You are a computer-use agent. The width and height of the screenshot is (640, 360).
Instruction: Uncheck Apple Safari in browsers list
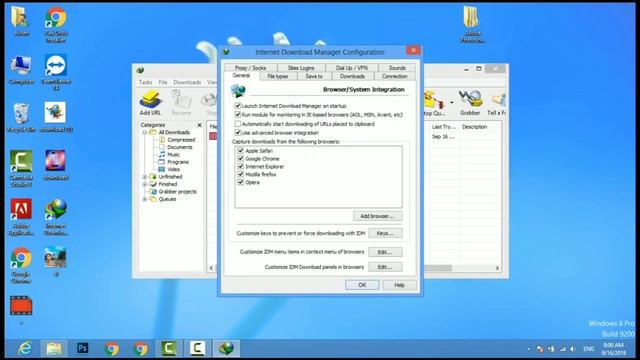(241, 151)
